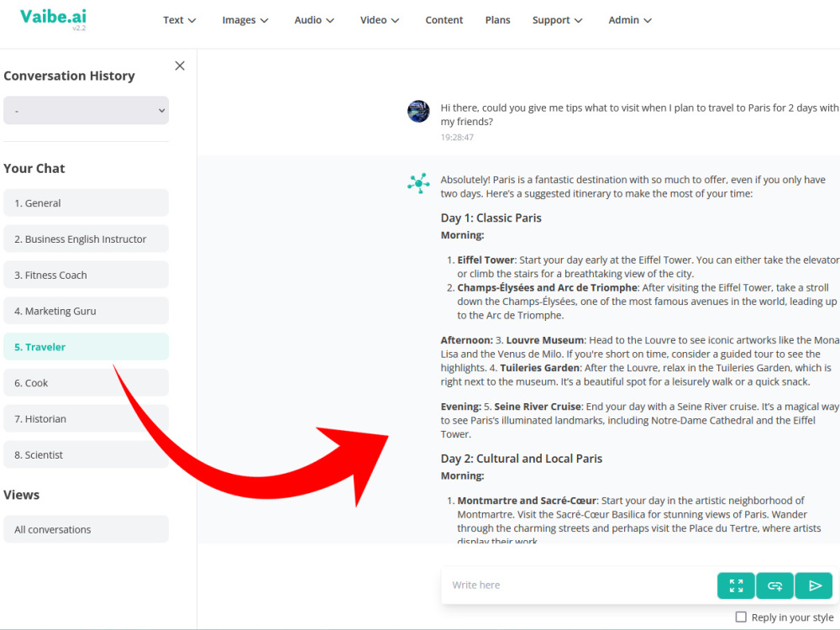Expand the Support menu
The width and height of the screenshot is (840, 630).
tap(557, 20)
